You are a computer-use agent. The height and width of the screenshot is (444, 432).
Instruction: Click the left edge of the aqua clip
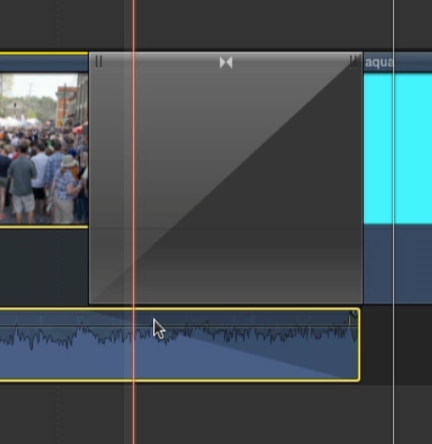pos(364,178)
